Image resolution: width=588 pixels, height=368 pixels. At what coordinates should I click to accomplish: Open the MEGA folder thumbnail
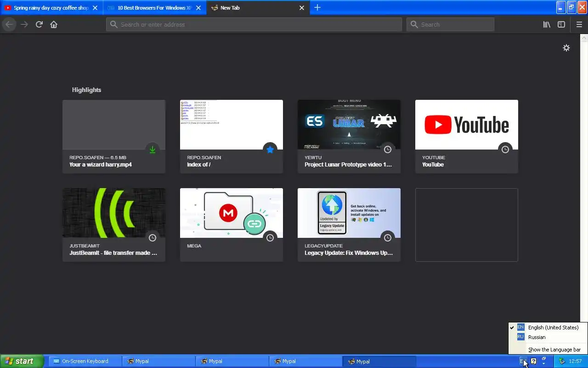(x=232, y=213)
